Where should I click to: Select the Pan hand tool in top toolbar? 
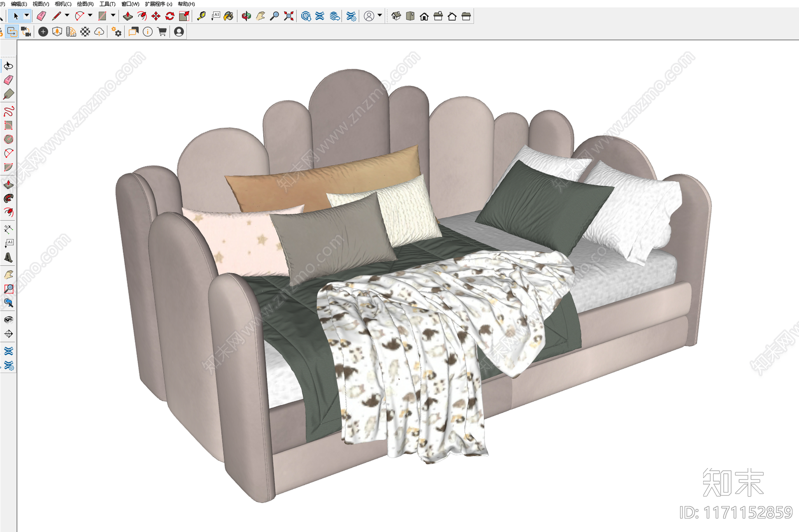[x=260, y=16]
